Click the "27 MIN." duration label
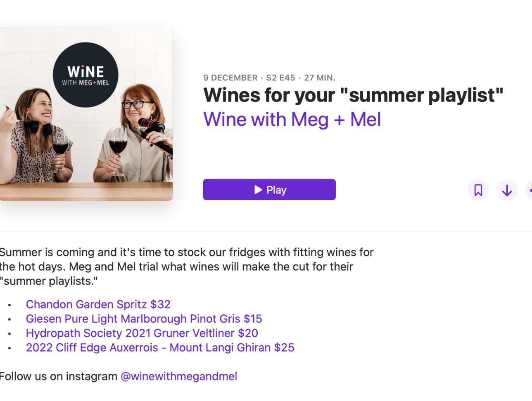 [x=320, y=78]
